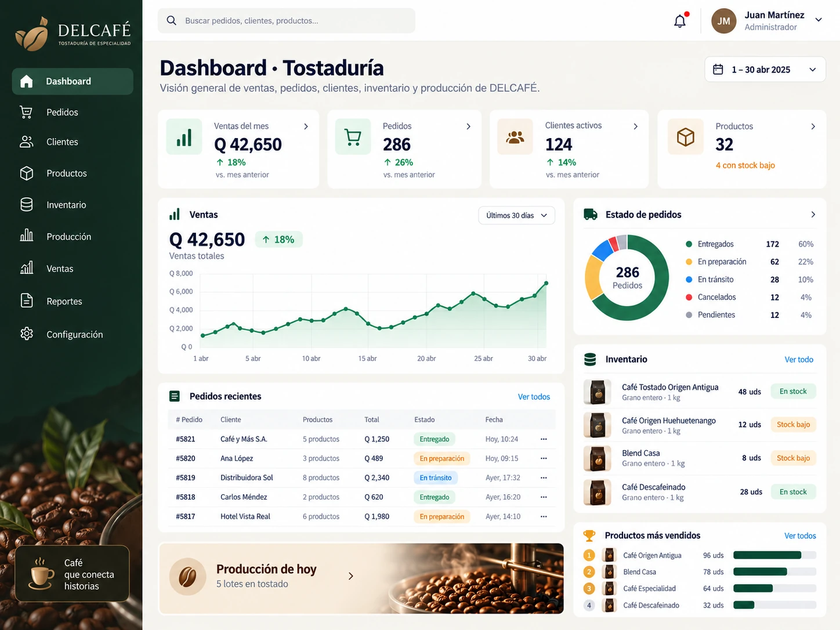Viewport: 840px width, 630px height.
Task: Expand the Ventas del mes card arrow
Action: tap(306, 126)
